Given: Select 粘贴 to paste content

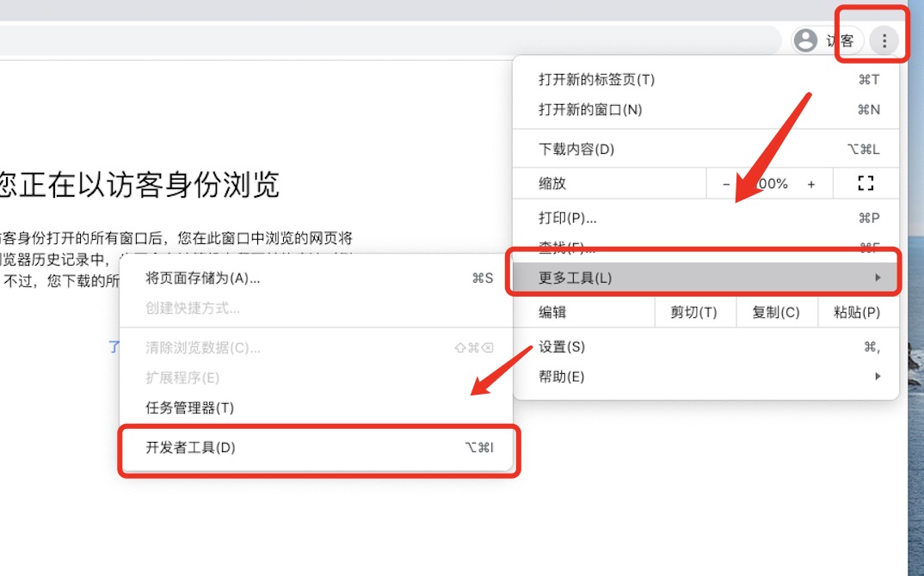Looking at the screenshot, I should 857,312.
